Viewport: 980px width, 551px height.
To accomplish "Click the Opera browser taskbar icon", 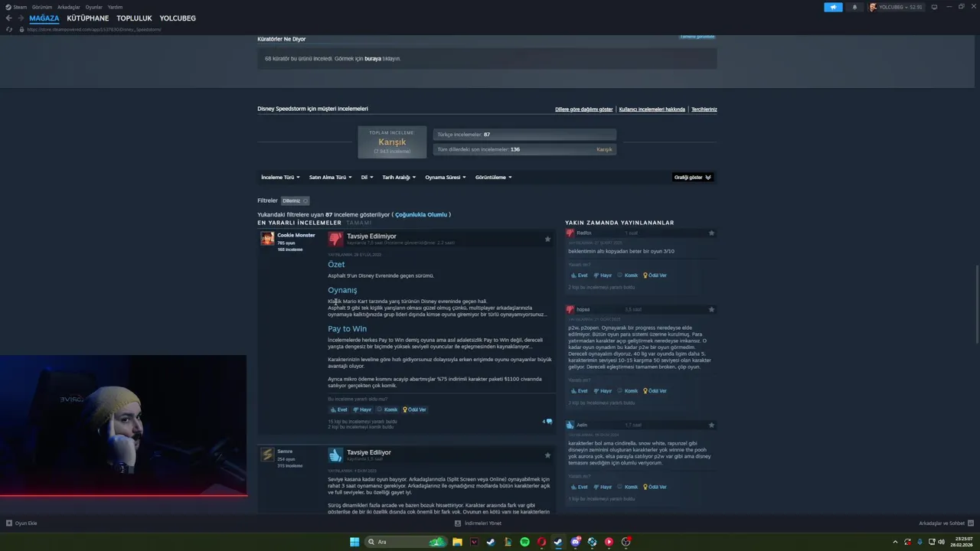I will [541, 542].
